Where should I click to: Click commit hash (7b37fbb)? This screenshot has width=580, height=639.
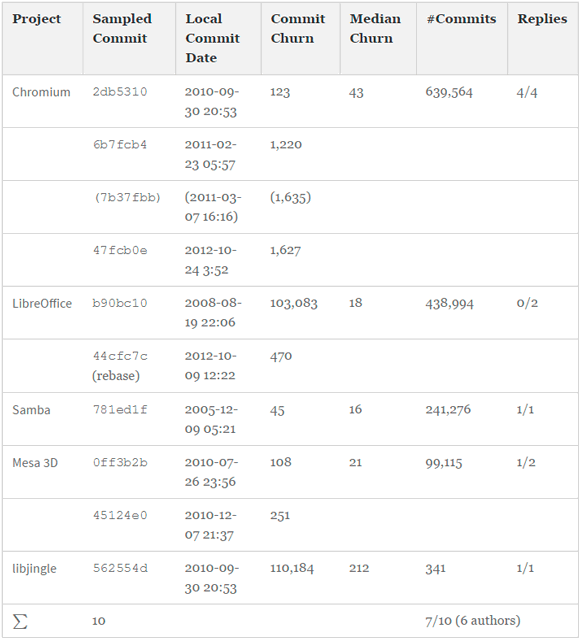(x=127, y=198)
